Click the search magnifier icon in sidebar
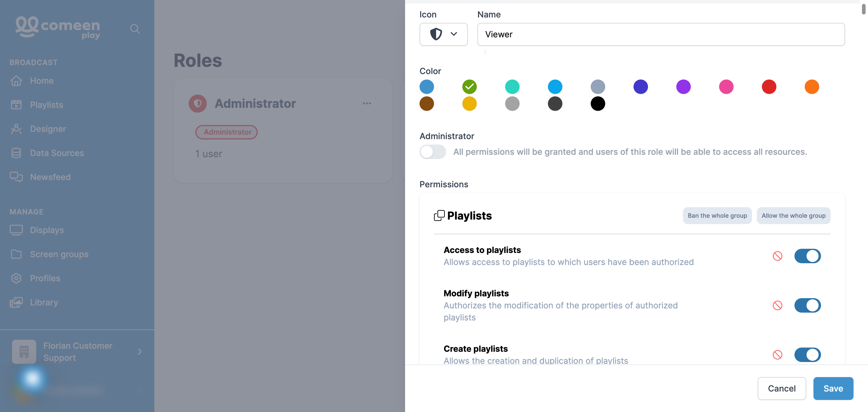868x412 pixels. point(135,29)
